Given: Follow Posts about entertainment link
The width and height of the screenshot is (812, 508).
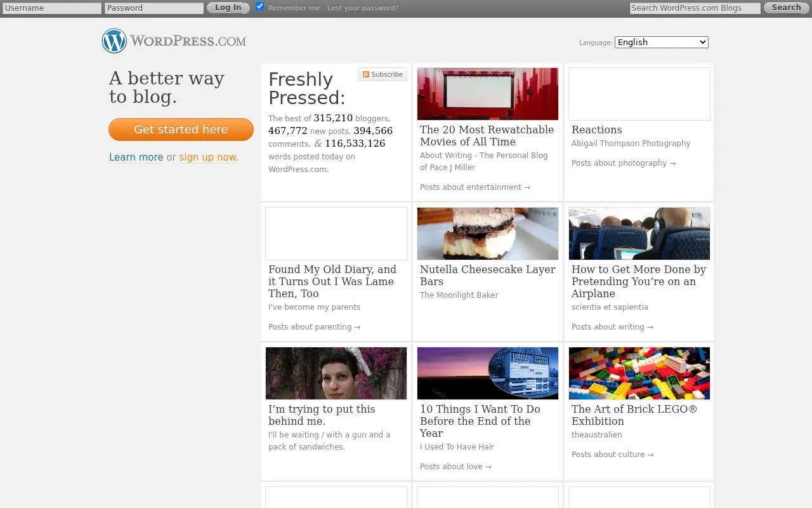Looking at the screenshot, I should pos(475,187).
